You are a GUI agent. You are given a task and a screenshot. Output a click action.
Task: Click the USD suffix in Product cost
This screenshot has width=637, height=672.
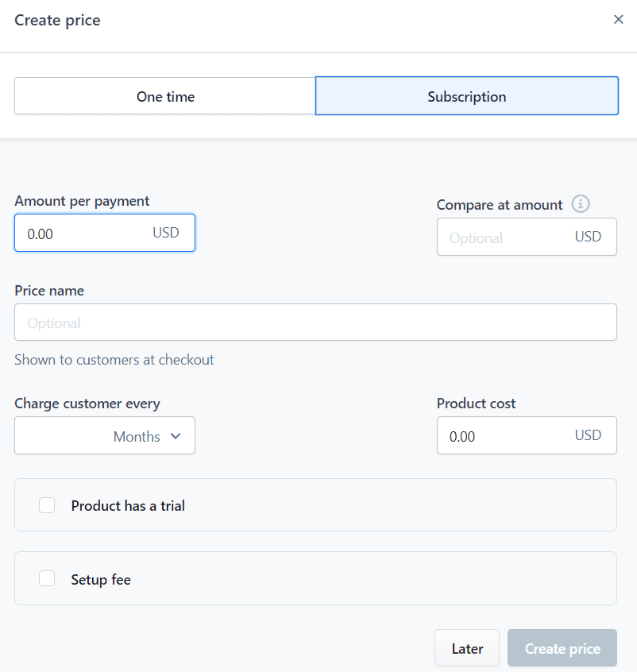coord(588,435)
